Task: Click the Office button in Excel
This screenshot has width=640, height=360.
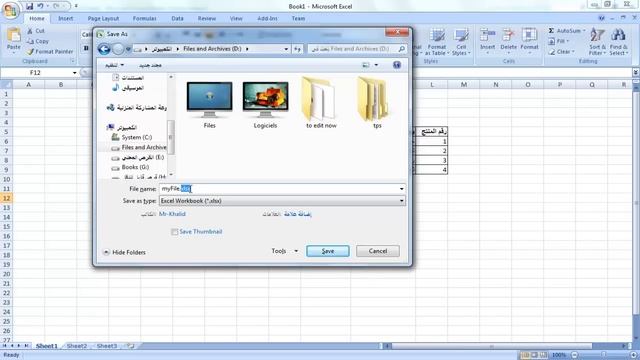Action: 10,10
